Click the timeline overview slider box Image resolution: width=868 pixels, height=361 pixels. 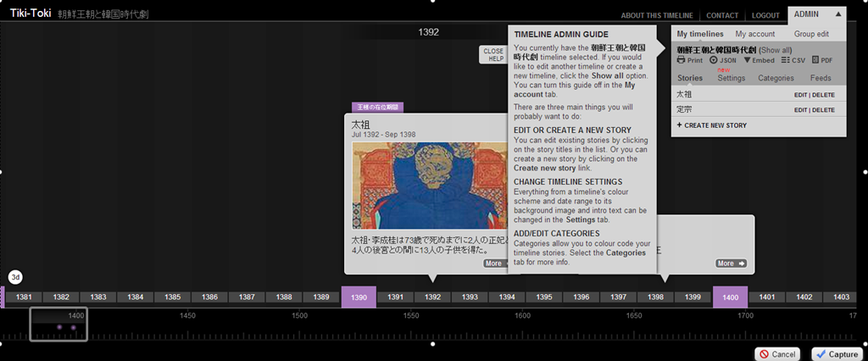tap(58, 325)
